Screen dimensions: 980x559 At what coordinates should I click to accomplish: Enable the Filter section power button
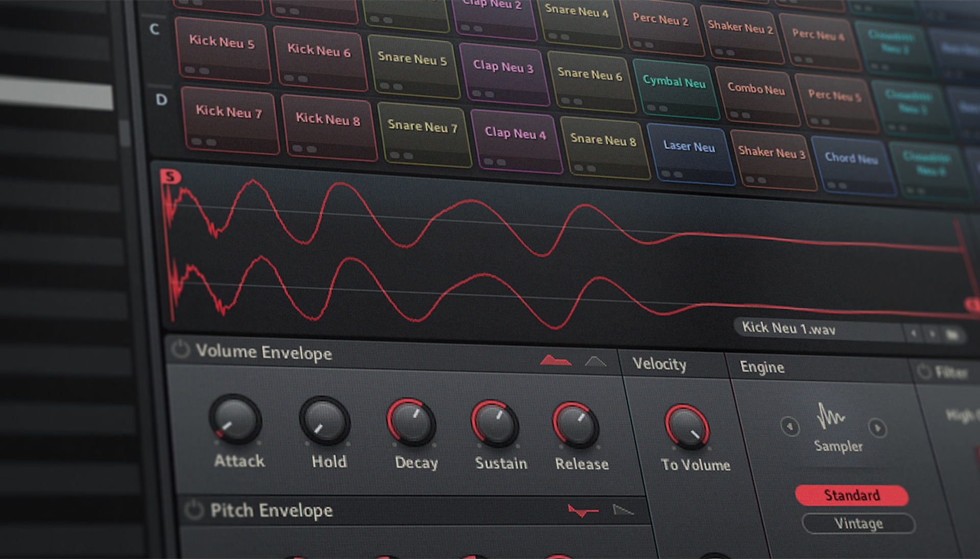tap(924, 371)
